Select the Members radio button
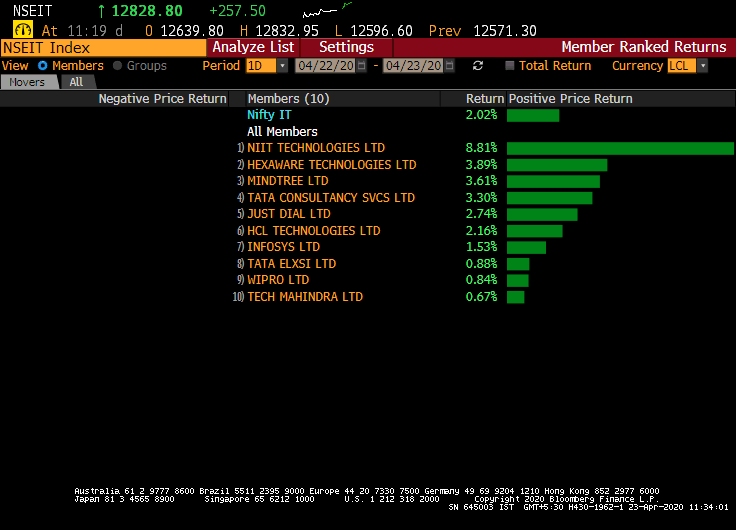The width and height of the screenshot is (736, 530). (43, 66)
